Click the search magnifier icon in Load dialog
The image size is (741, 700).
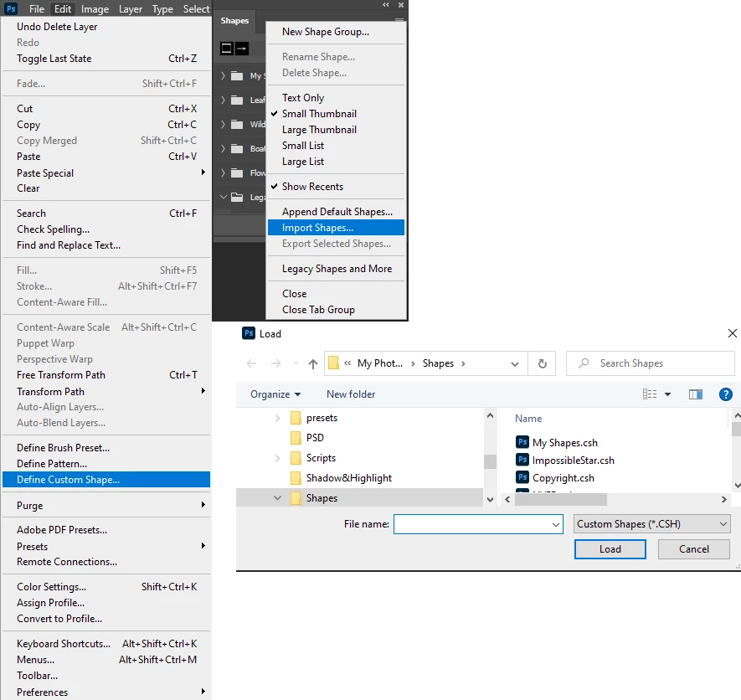[584, 363]
